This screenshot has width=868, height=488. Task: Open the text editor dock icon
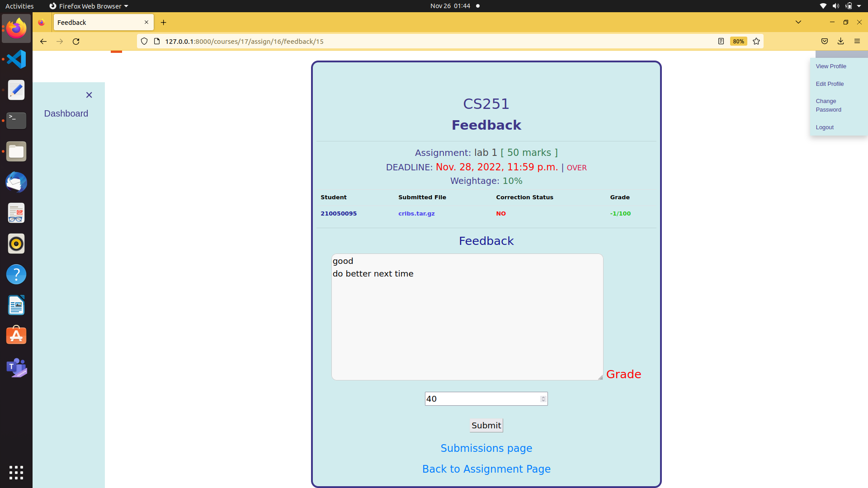click(16, 90)
